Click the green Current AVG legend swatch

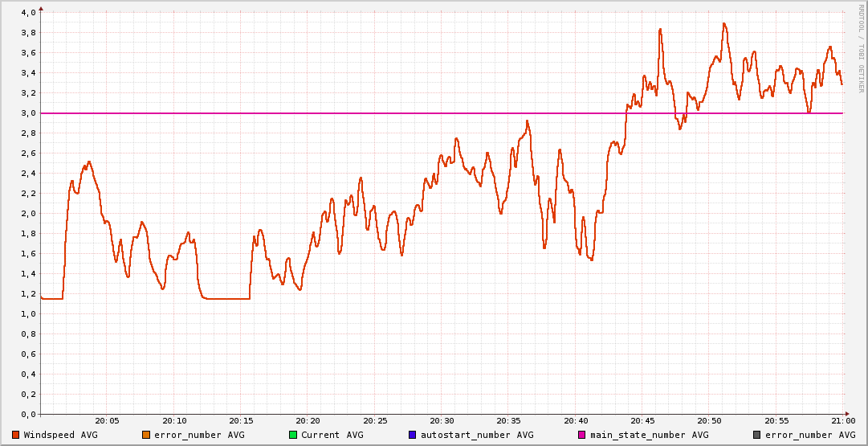pyautogui.click(x=293, y=435)
